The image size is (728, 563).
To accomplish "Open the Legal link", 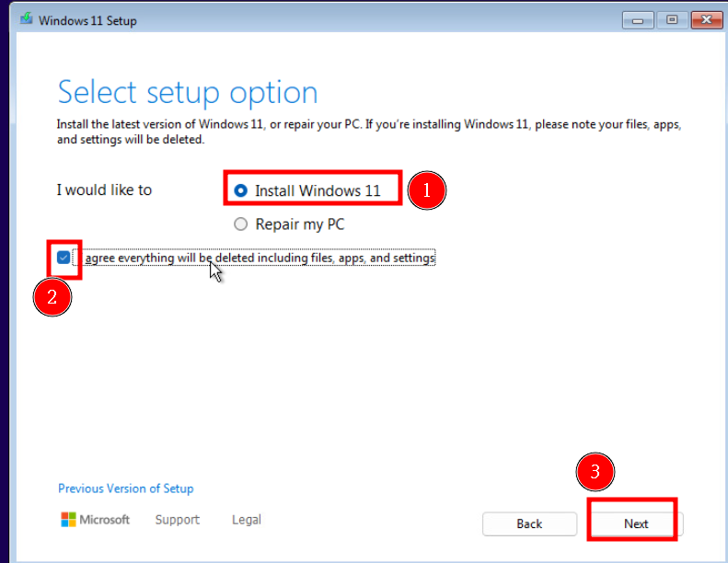I will tap(247, 520).
